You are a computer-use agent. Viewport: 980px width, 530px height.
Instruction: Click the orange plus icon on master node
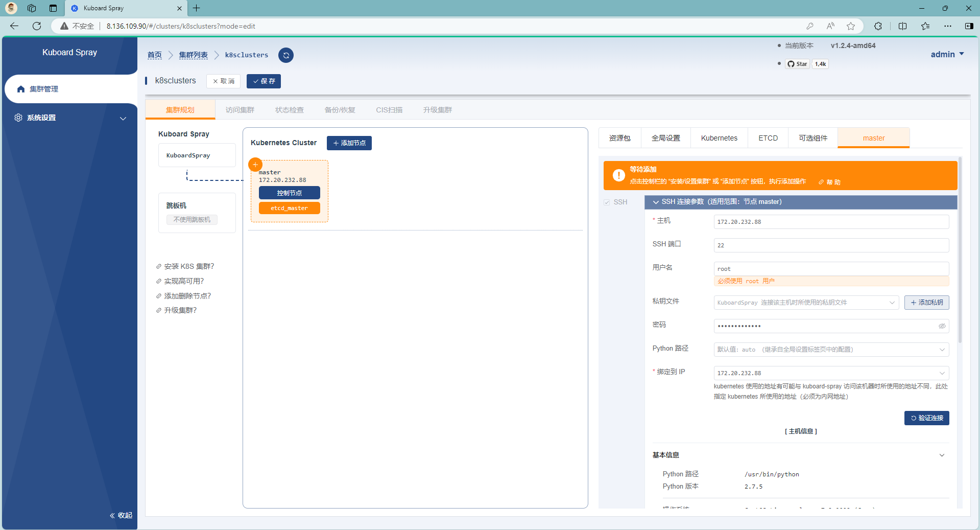click(x=255, y=165)
